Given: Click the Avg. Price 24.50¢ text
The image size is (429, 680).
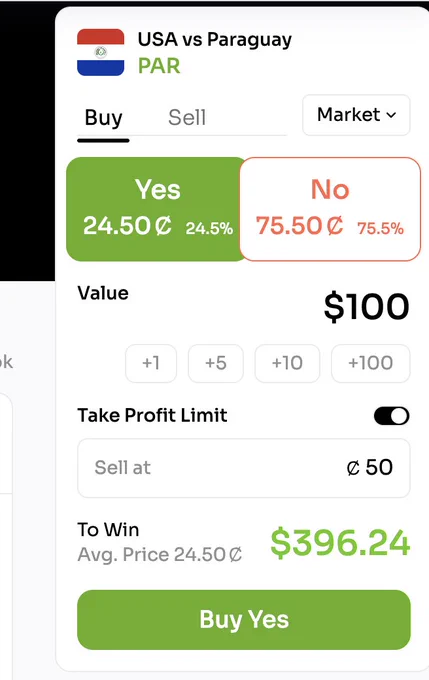Looking at the screenshot, I should coord(160,555).
